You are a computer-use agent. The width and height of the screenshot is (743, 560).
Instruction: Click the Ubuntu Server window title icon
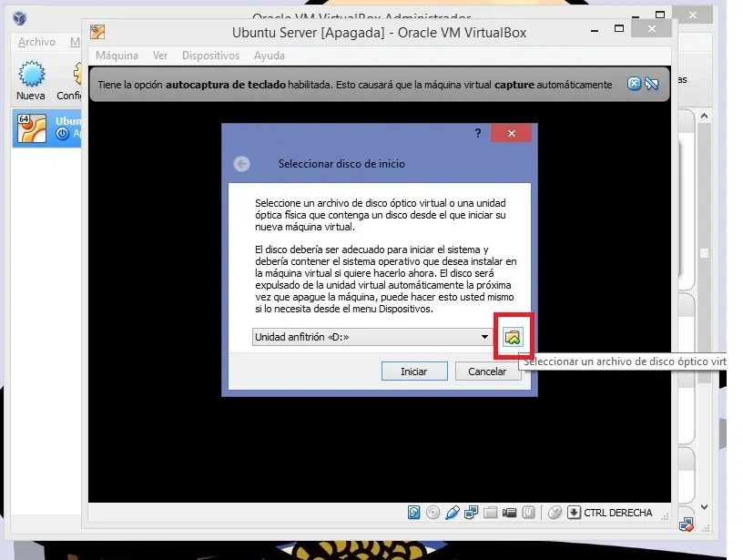(97, 32)
